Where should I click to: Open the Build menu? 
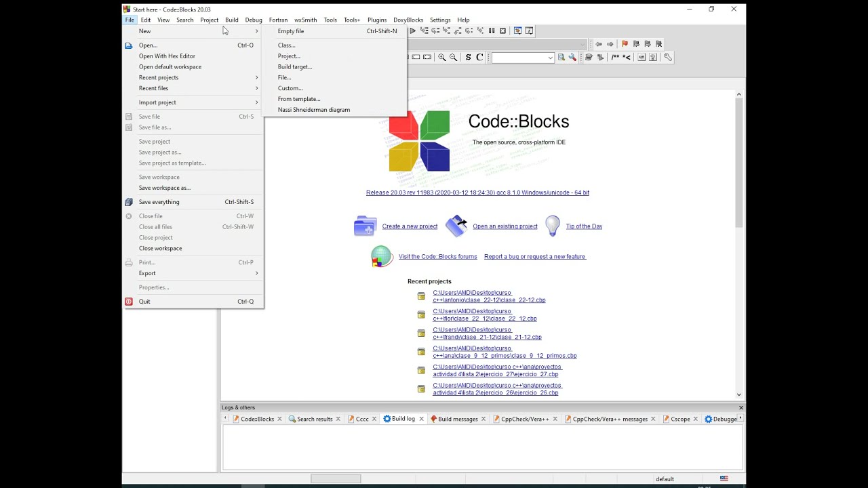click(231, 20)
